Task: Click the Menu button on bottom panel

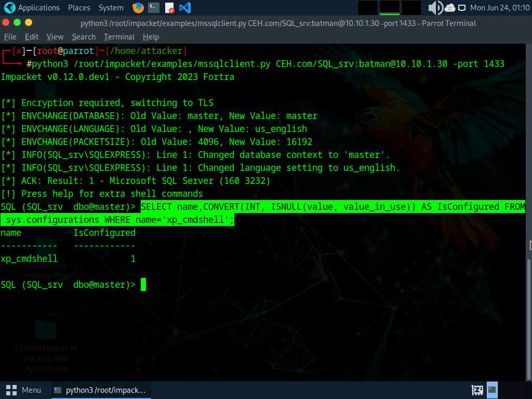Action: point(24,390)
